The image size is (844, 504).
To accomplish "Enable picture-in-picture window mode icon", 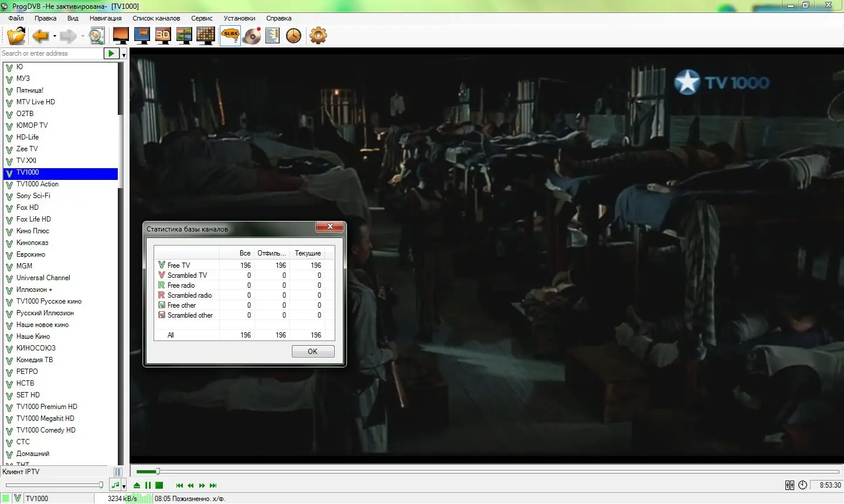I will point(142,36).
